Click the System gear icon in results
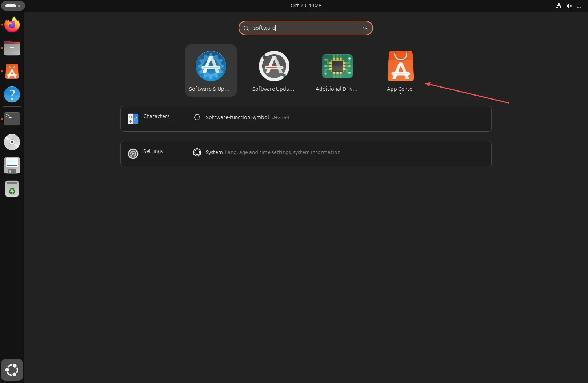 (197, 152)
